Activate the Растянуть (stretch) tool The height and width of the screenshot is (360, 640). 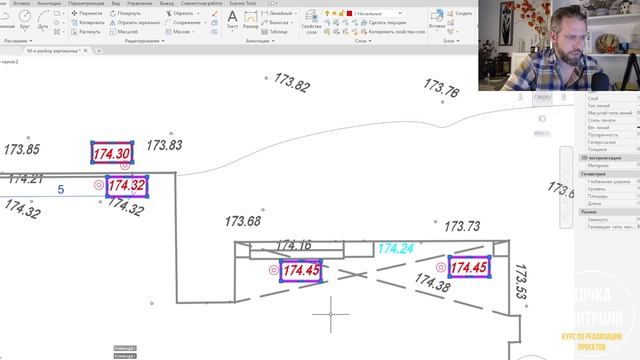click(x=86, y=31)
